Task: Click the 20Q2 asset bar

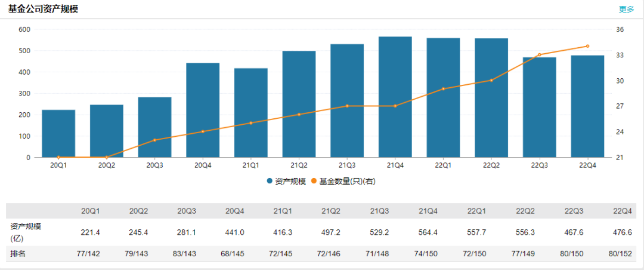Action: [106, 131]
